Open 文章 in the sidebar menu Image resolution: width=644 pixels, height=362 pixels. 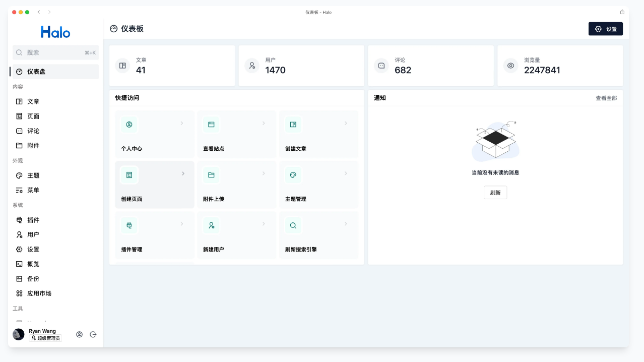tap(33, 101)
